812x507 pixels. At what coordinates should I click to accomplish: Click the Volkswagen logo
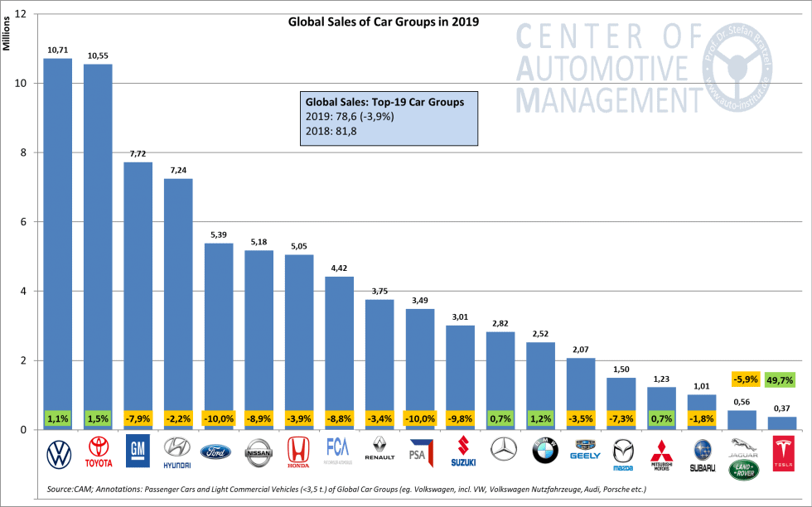(59, 454)
